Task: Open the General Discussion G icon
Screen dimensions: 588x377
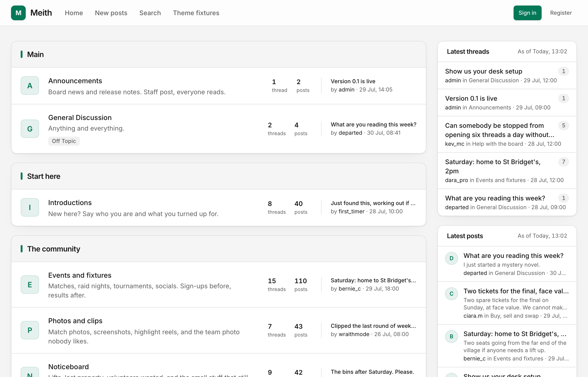Action: [x=30, y=129]
